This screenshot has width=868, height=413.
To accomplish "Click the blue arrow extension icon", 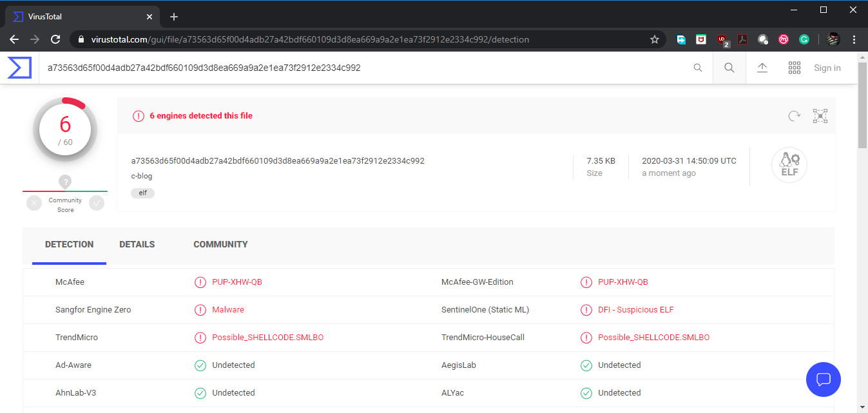I will [x=681, y=39].
